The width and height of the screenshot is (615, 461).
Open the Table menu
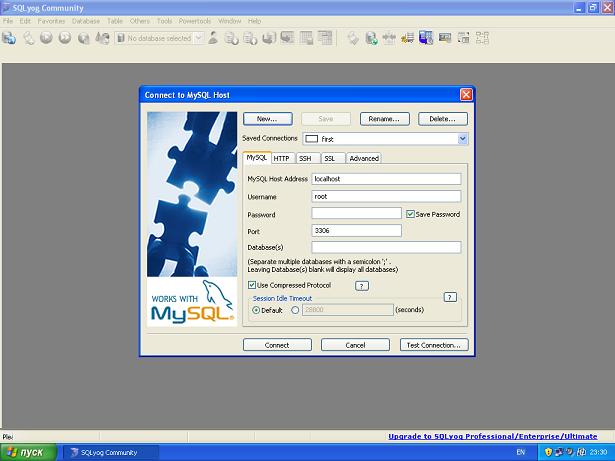[115, 21]
